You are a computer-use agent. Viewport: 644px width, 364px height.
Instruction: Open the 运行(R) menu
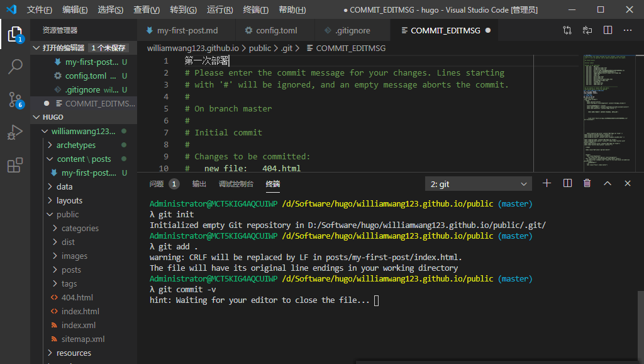click(x=219, y=9)
